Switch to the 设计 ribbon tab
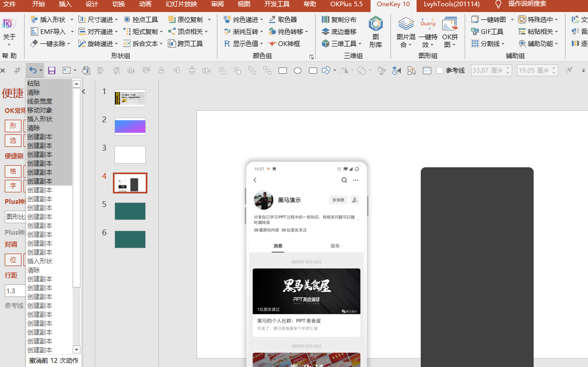 (x=91, y=4)
